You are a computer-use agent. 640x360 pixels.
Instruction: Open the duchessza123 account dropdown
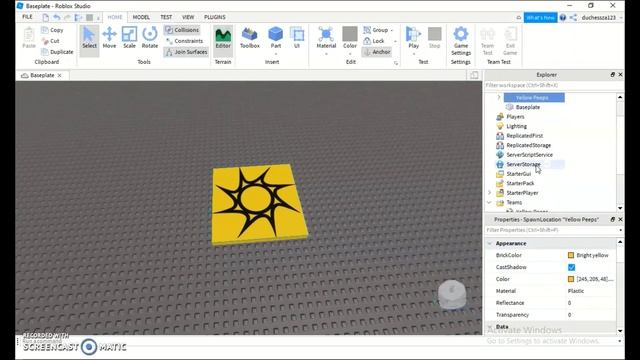[602, 18]
